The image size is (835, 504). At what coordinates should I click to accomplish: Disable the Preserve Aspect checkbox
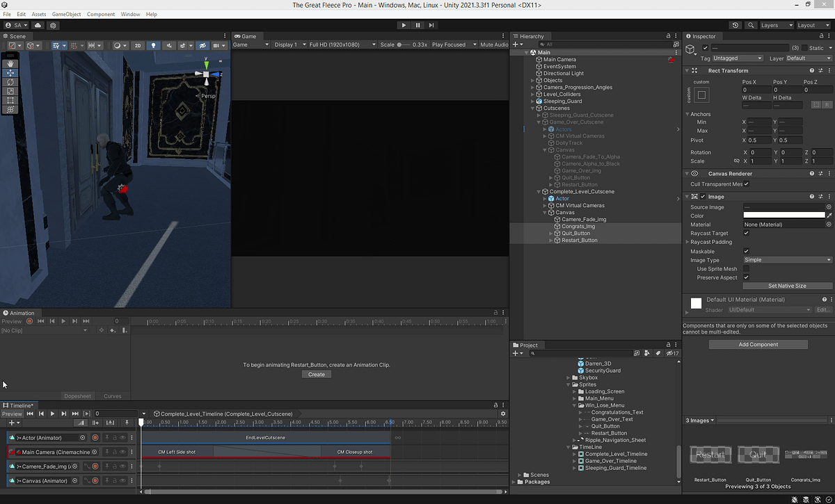click(x=745, y=277)
